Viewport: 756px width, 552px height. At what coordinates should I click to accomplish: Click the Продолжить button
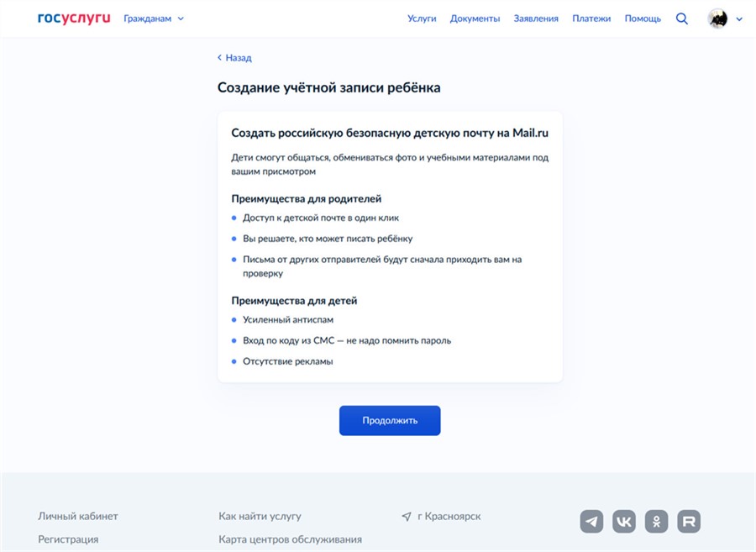[x=390, y=420]
